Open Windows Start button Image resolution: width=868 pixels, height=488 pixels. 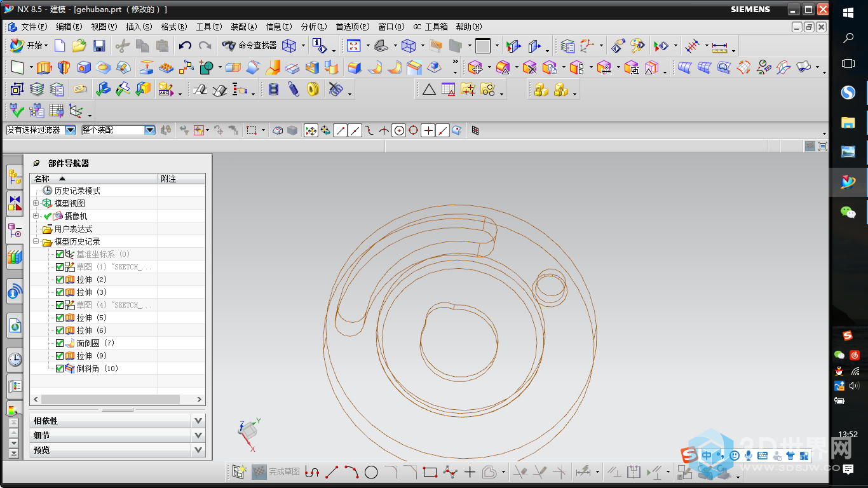pyautogui.click(x=848, y=12)
